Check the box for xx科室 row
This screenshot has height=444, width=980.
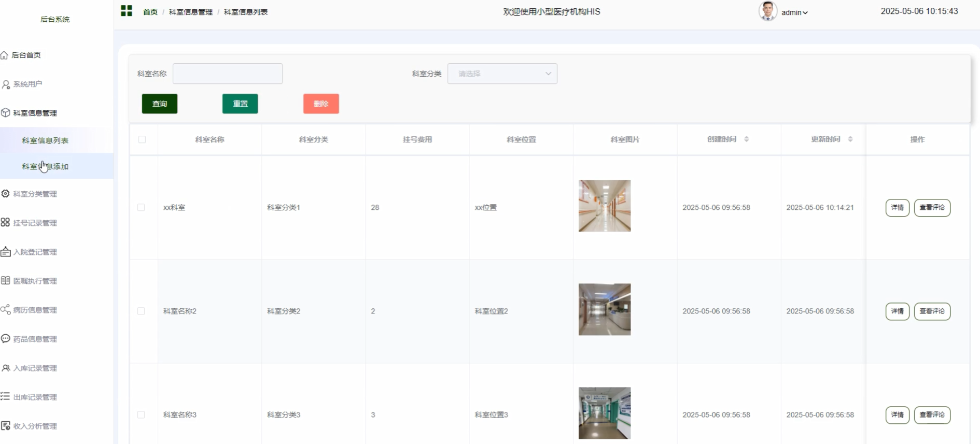[141, 207]
